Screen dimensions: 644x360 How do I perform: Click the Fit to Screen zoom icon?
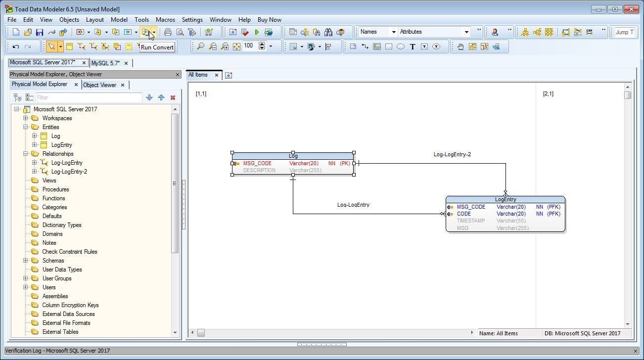tap(236, 46)
